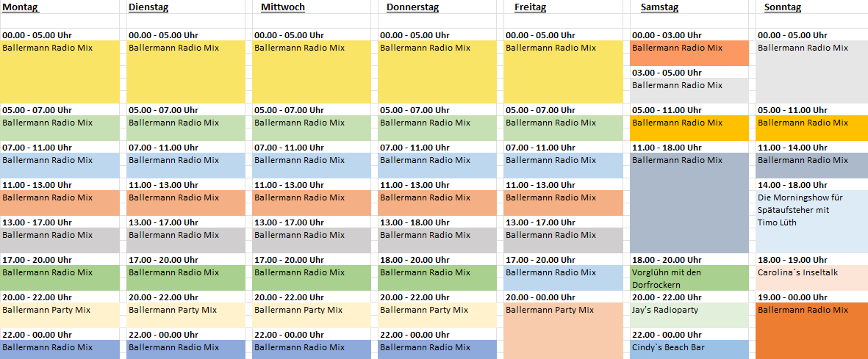Select Freitag's Ballermann Party Mix block

tap(563, 331)
